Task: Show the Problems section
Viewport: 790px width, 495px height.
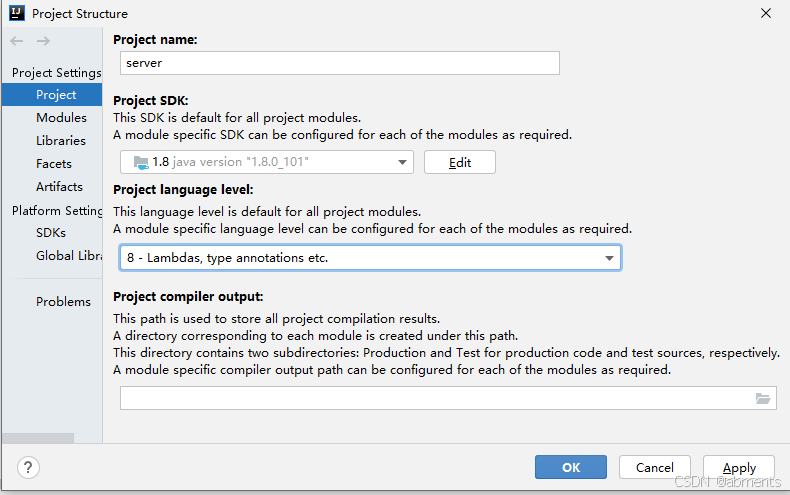Action: 63,302
